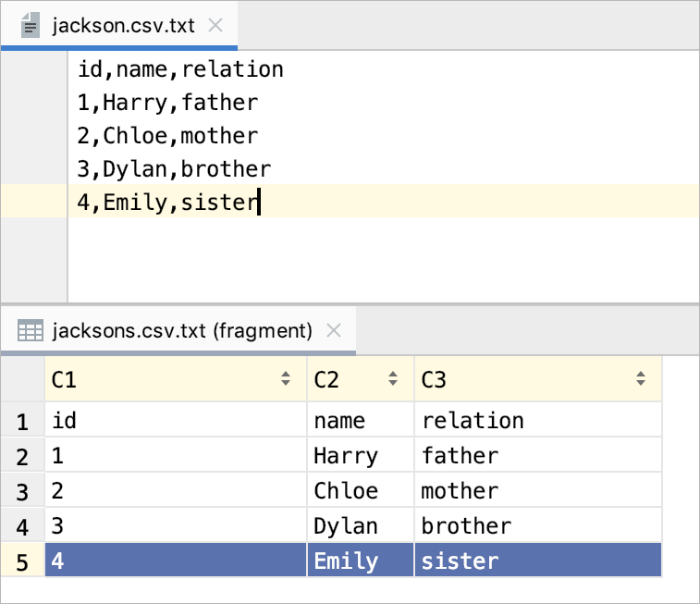Click the sort arrows in the C2 column
The height and width of the screenshot is (604, 700).
(x=393, y=379)
